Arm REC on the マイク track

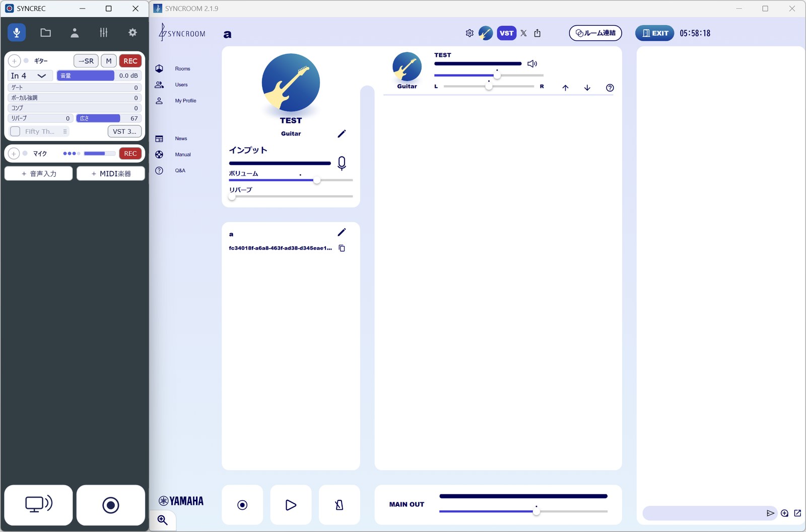[130, 154]
